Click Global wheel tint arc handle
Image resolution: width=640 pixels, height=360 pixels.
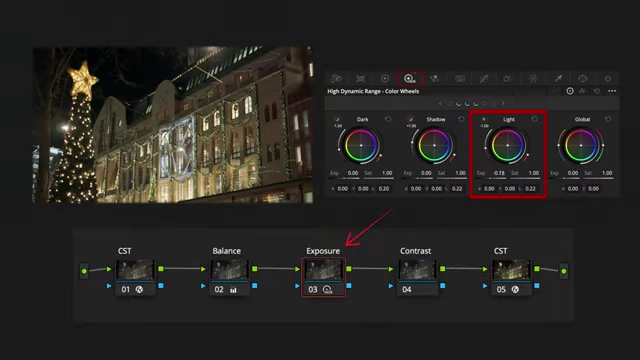pyautogui.click(x=603, y=145)
